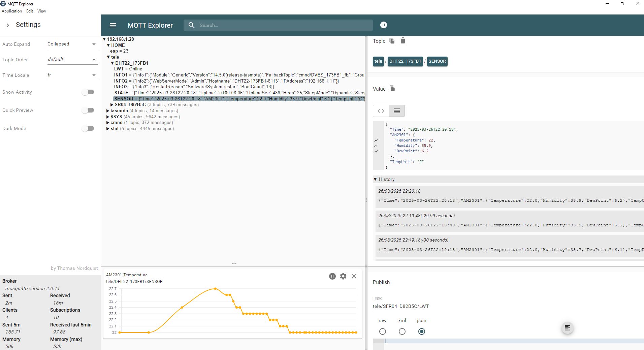Select the esp = 23 topic row
The height and width of the screenshot is (350, 644).
(x=119, y=51)
